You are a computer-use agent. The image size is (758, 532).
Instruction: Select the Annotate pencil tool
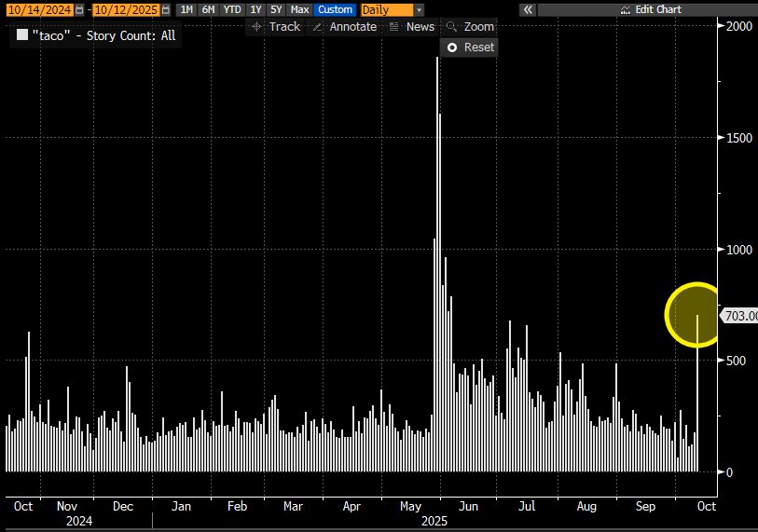pos(318,27)
